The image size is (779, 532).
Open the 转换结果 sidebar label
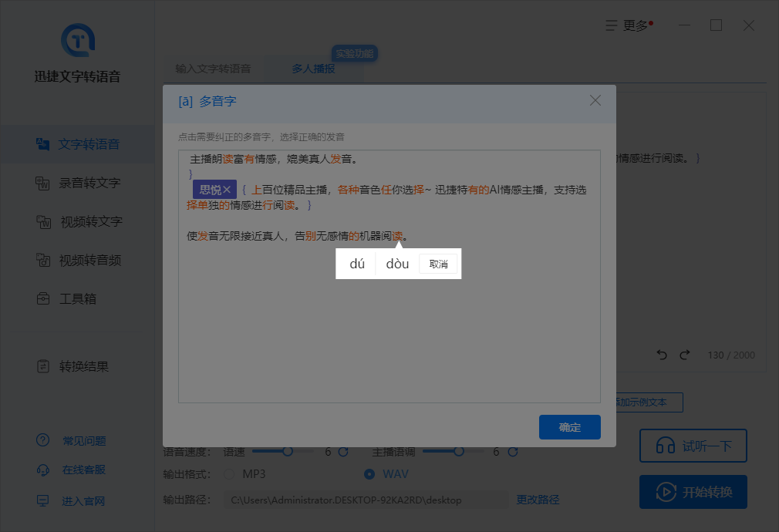coord(84,366)
